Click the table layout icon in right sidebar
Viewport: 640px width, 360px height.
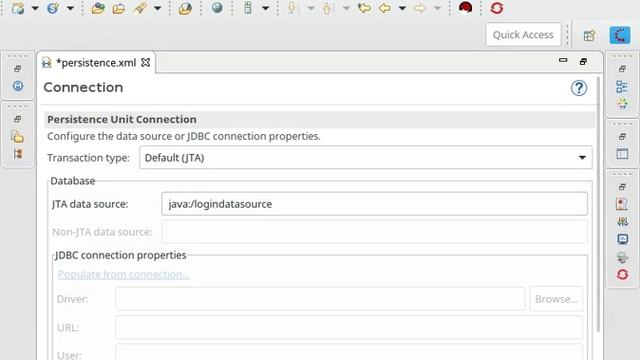click(622, 154)
